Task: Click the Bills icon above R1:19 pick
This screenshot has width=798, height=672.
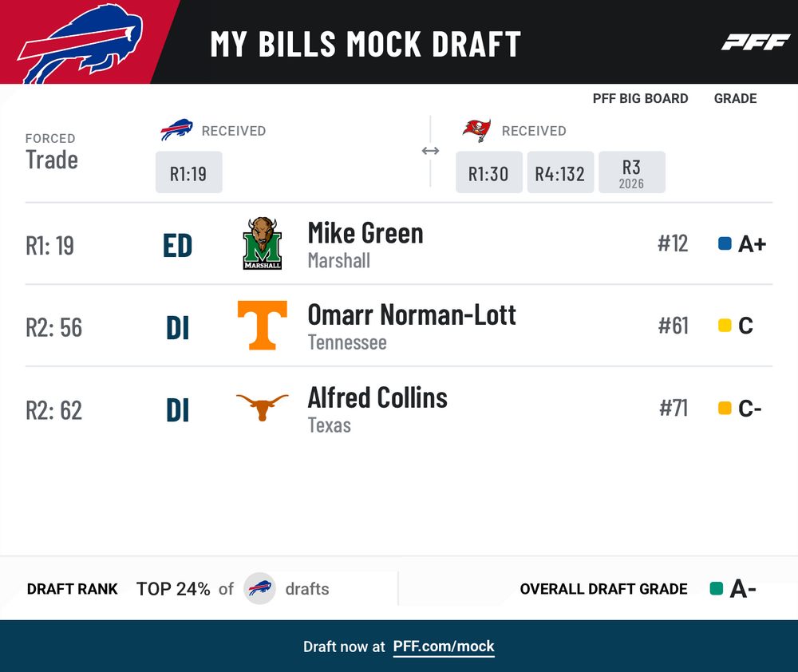Action: (176, 130)
